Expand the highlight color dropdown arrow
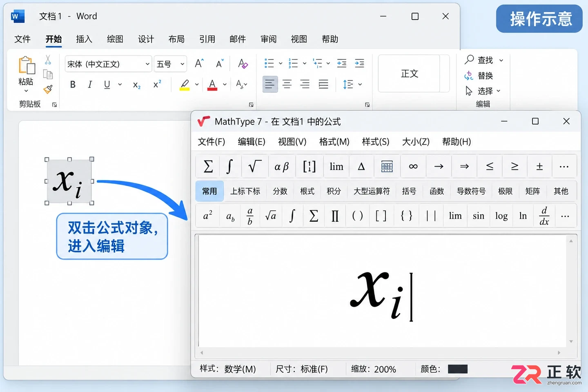Screen dimensions: 588x392 coord(197,85)
